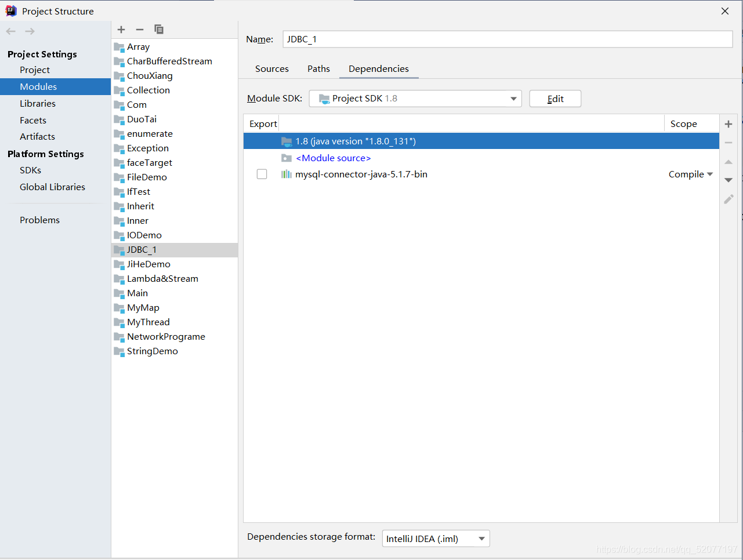
Task: Switch to the Sources tab
Action: coord(271,69)
